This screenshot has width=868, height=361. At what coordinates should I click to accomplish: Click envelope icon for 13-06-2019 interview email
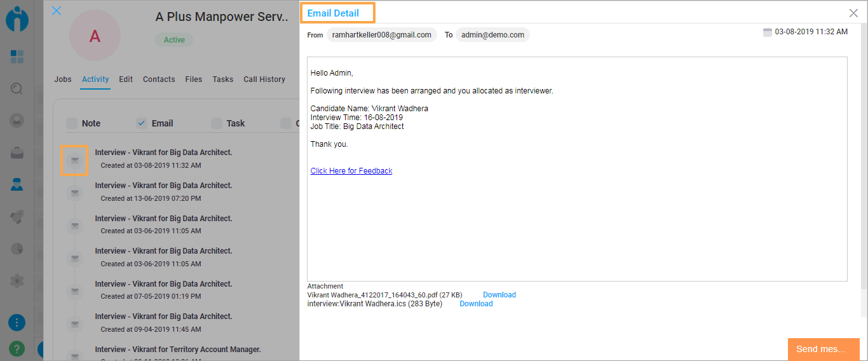(75, 193)
